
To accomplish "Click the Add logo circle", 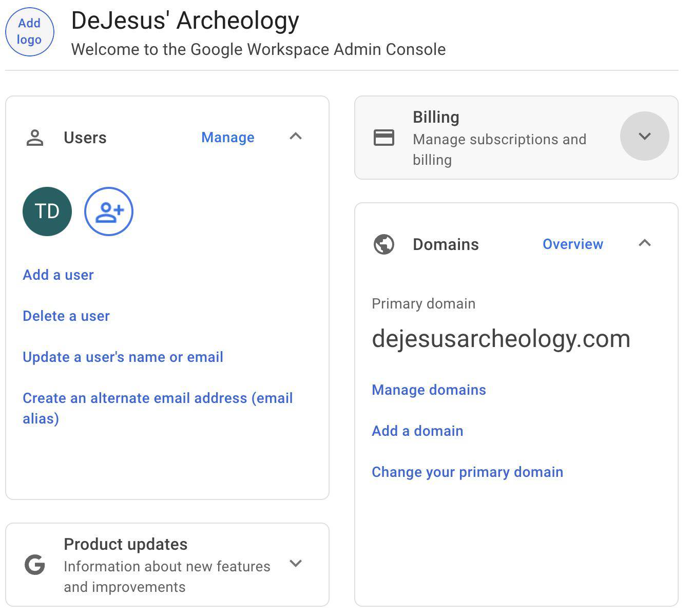I will [29, 31].
